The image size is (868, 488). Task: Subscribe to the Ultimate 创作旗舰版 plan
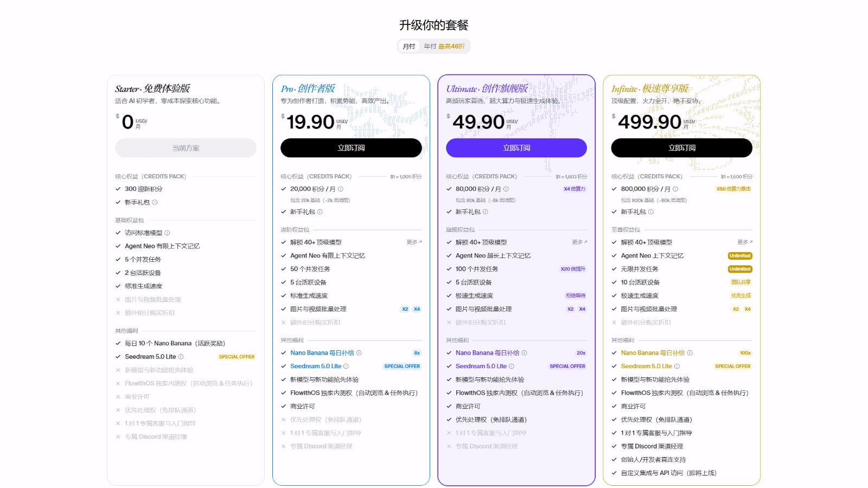pyautogui.click(x=516, y=148)
